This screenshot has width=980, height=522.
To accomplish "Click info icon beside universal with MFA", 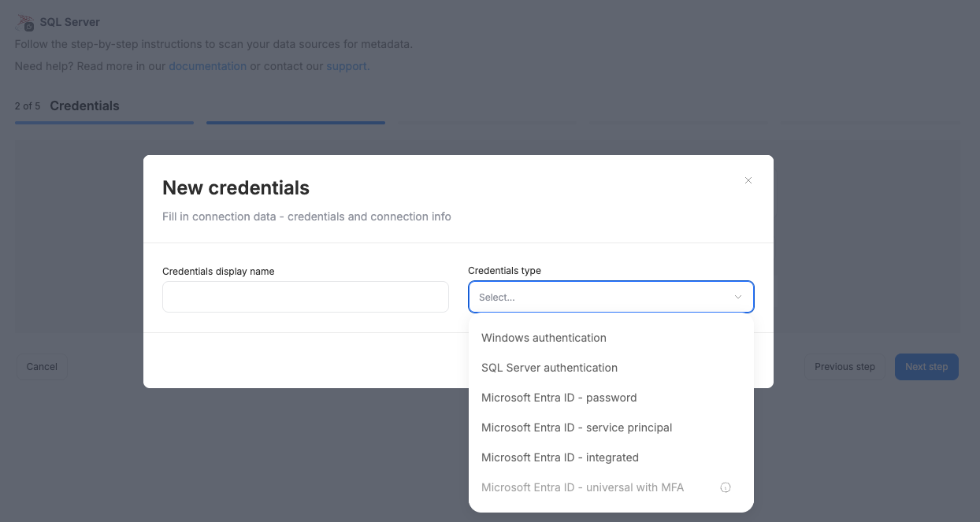I will (726, 487).
